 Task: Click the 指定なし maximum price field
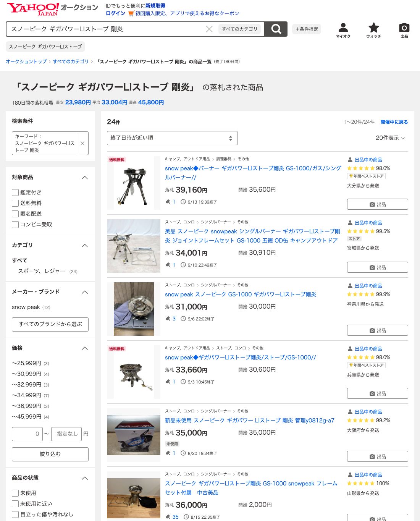(x=66, y=434)
